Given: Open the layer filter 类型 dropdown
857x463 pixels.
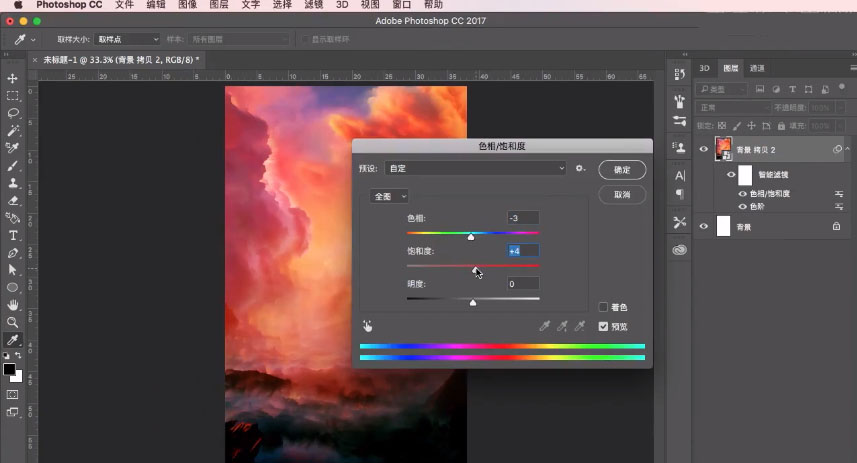Looking at the screenshot, I should 721,89.
